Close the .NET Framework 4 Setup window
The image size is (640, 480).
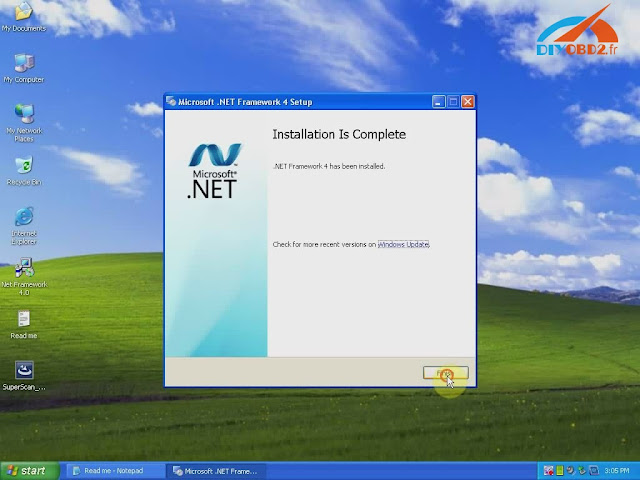[x=468, y=102]
